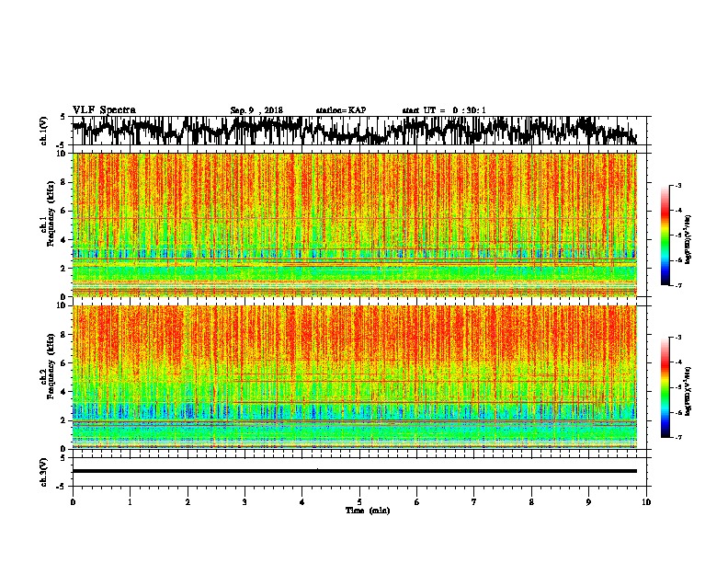Click time axis tick label "10"

click(x=646, y=502)
